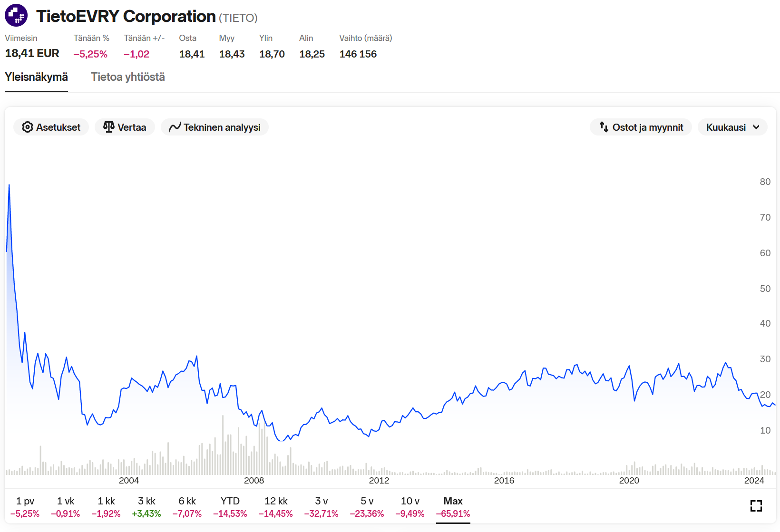
Task: Click Ostot ja myynnit arrows icon
Action: [604, 127]
